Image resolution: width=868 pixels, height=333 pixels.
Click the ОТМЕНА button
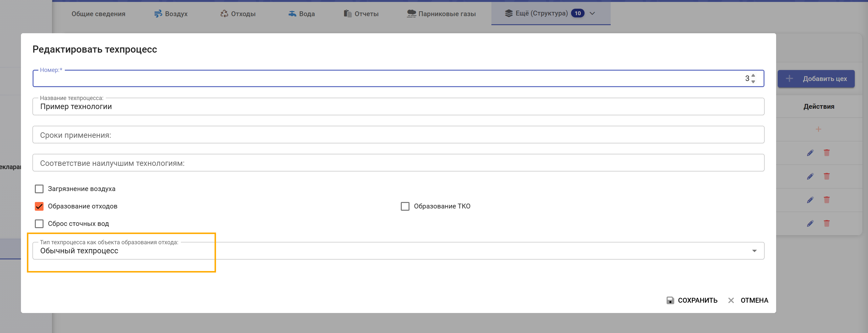tap(748, 300)
